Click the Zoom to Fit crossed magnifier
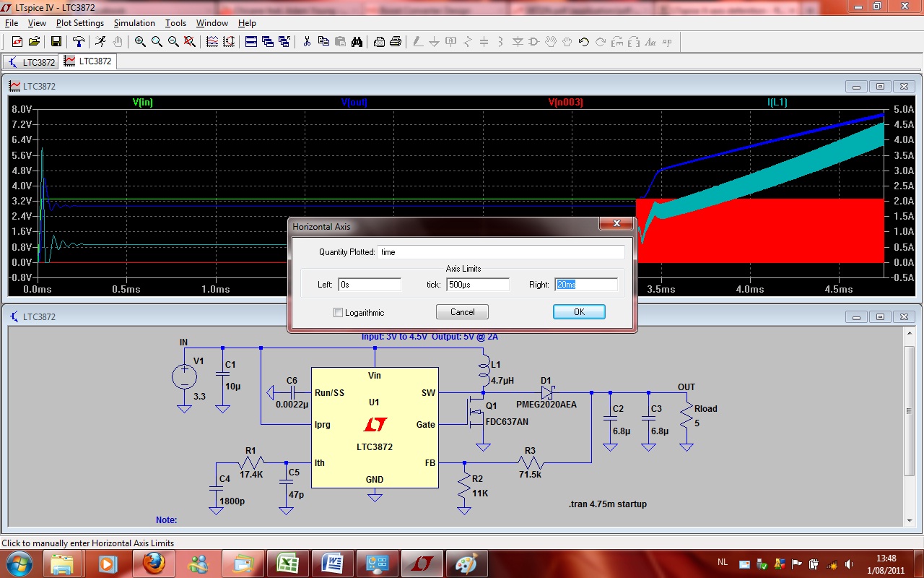Screen dimensions: 924x578 190,42
